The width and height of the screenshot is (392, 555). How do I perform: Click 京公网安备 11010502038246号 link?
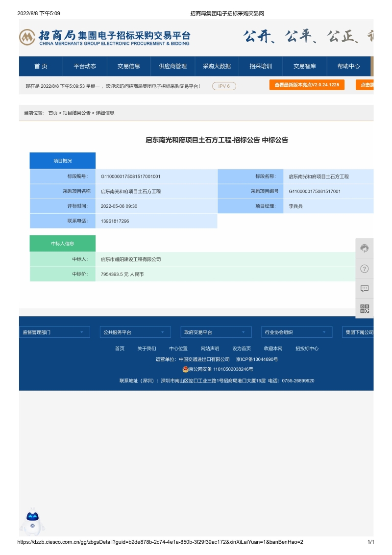pos(221,369)
